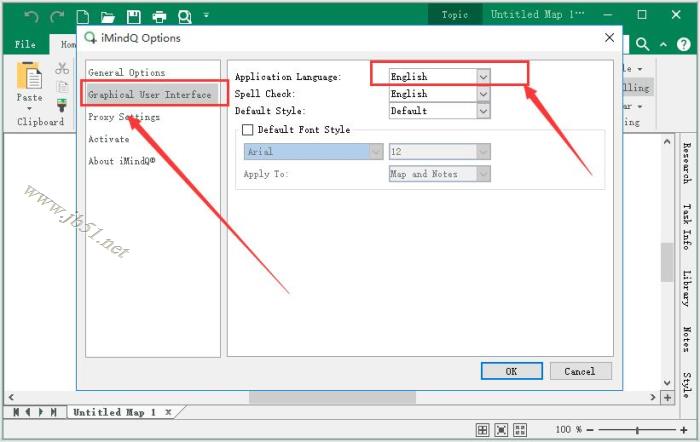This screenshot has width=700, height=442.
Task: Click the scroll right arrow of horizontal scrollbar
Action: tap(653, 397)
